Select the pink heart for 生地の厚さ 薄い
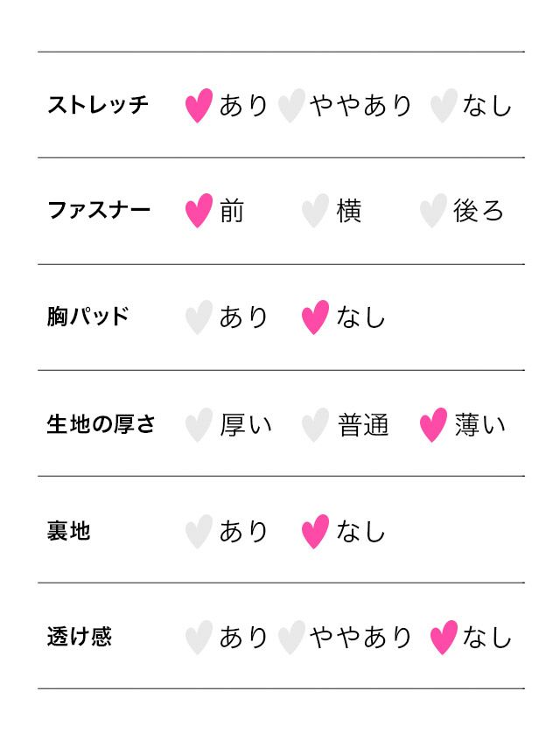This screenshot has width=560, height=747. pyautogui.click(x=432, y=425)
